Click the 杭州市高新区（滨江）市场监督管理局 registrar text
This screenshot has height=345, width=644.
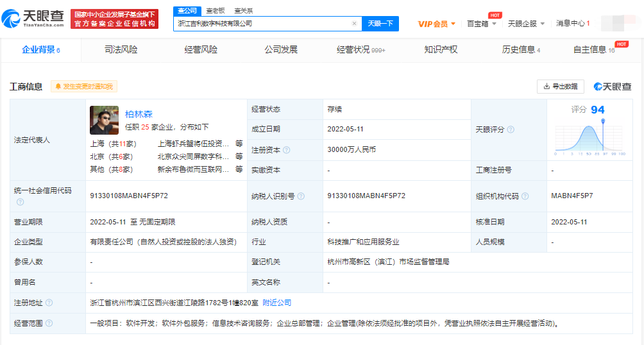point(388,262)
